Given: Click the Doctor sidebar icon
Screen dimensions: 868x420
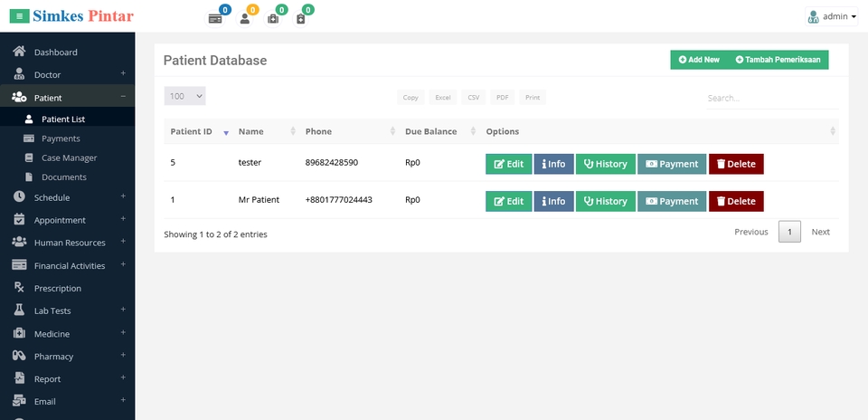Looking at the screenshot, I should 19,74.
